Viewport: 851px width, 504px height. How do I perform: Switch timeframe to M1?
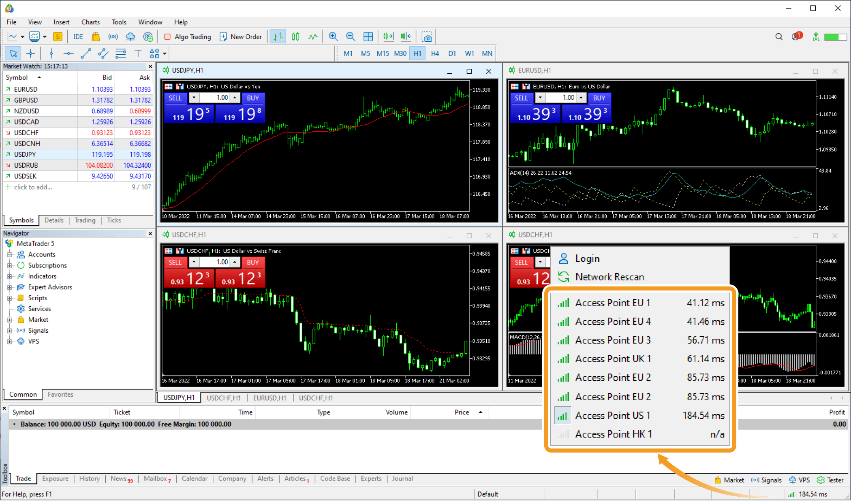[x=348, y=53]
